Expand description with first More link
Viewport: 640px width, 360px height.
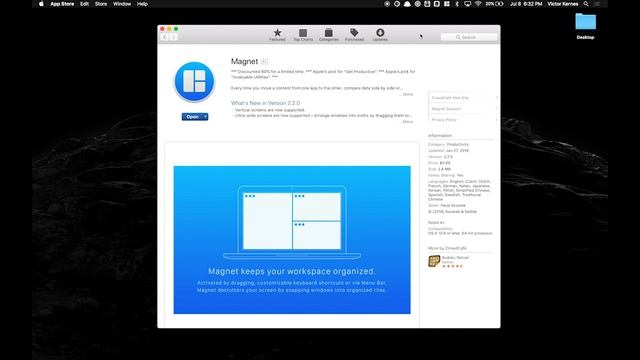click(407, 94)
